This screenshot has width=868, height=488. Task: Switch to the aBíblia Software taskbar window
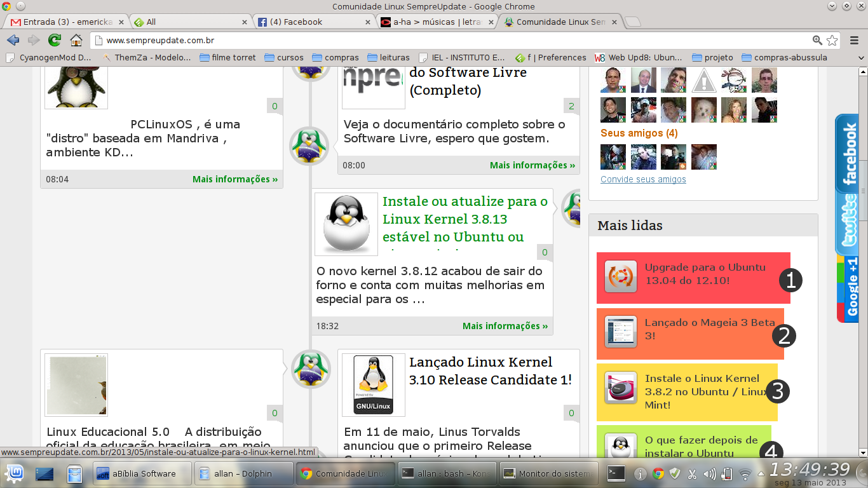click(142, 473)
